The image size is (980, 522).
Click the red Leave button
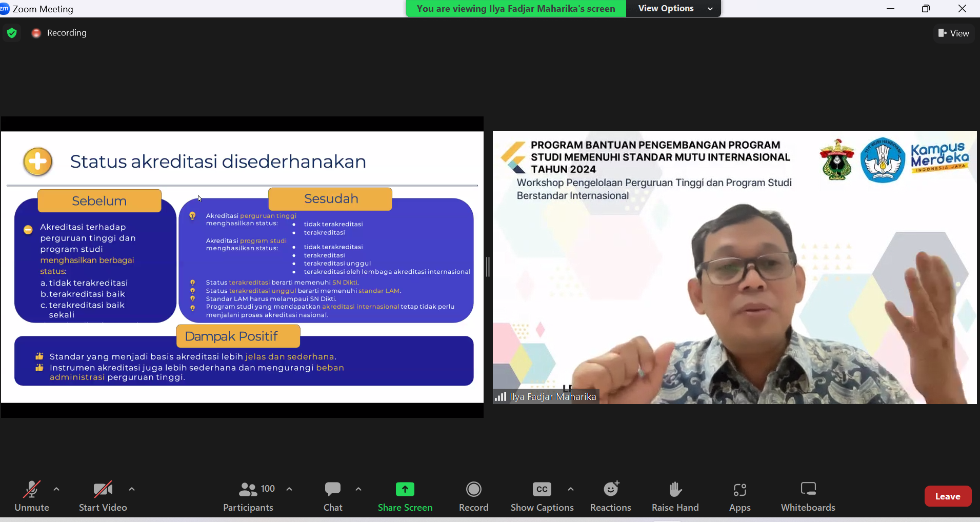[947, 496]
